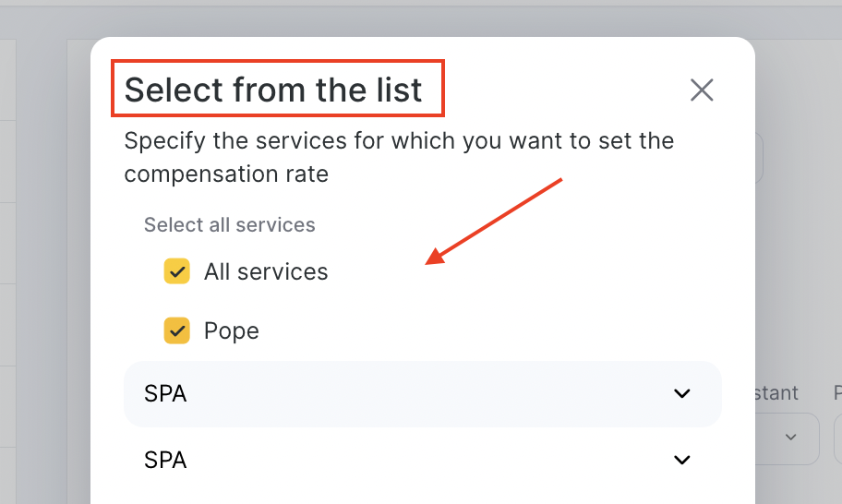Click the "Select all services" caption
The width and height of the screenshot is (842, 504).
pos(229,224)
